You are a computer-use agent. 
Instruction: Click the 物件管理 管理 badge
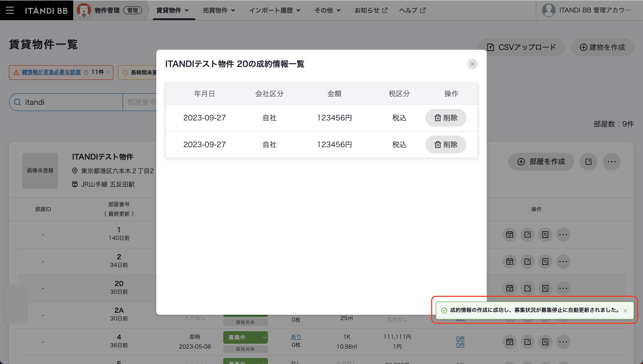133,10
